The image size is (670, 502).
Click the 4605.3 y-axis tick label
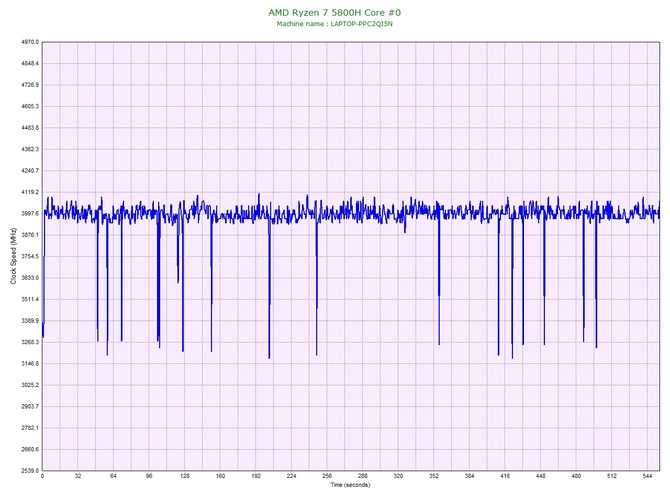(30, 106)
